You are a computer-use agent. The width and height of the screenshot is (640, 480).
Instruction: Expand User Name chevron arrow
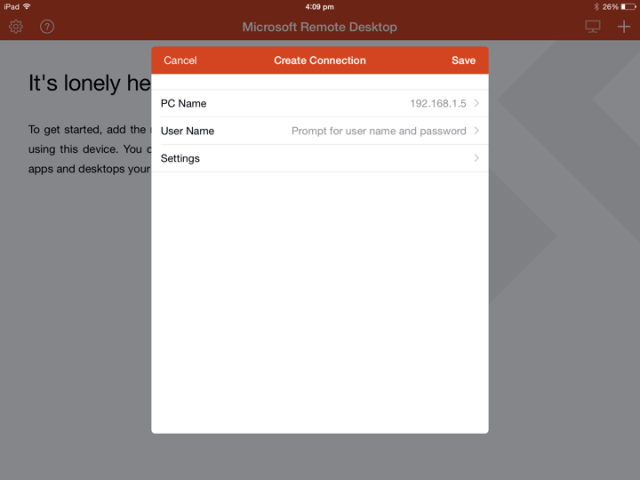(476, 131)
